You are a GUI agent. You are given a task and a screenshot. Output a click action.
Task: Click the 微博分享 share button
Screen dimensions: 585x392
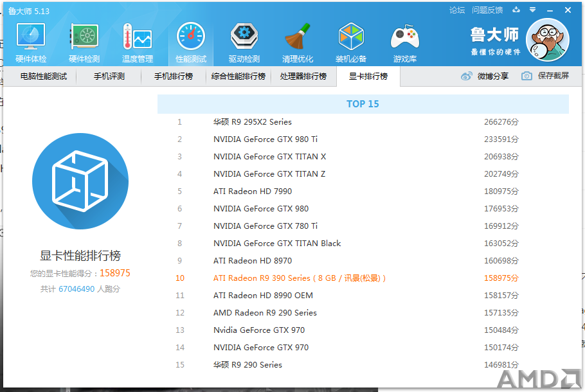(485, 76)
